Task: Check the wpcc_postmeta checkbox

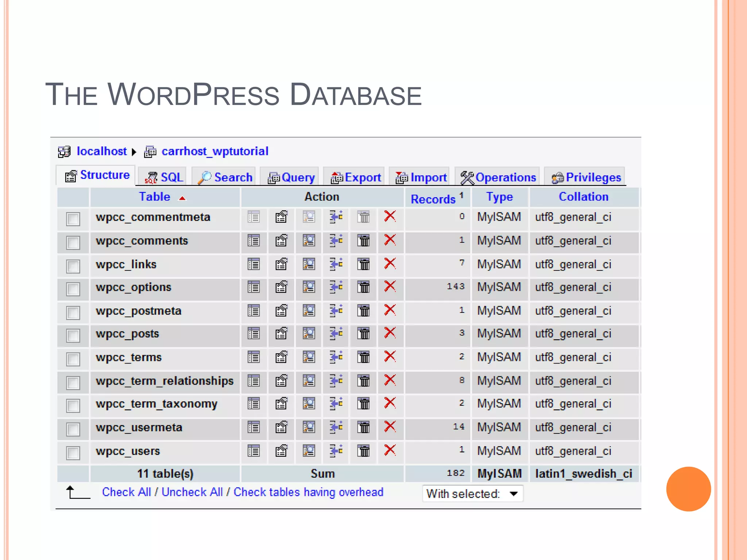Action: [73, 312]
